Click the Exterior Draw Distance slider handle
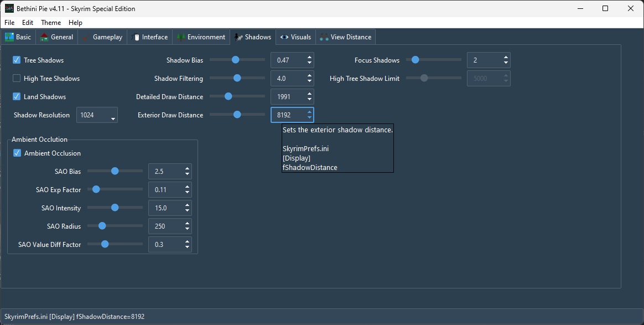This screenshot has width=644, height=325. [x=237, y=115]
